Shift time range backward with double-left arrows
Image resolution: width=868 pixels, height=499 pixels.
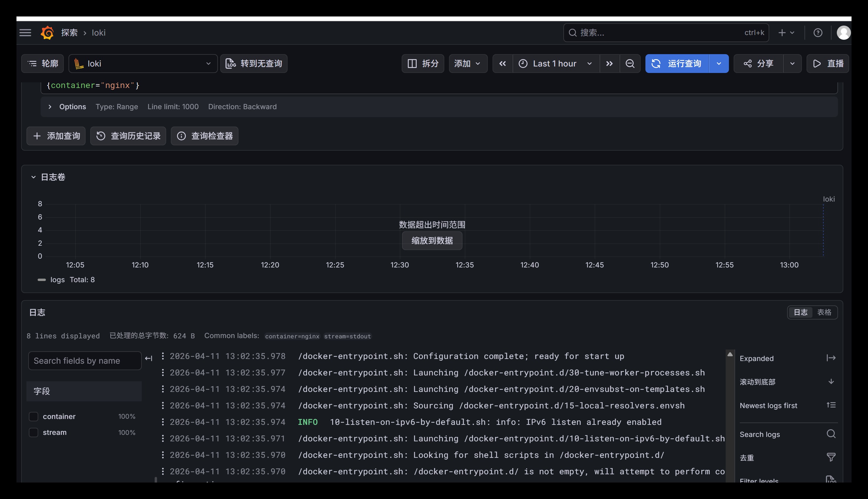[x=502, y=64]
